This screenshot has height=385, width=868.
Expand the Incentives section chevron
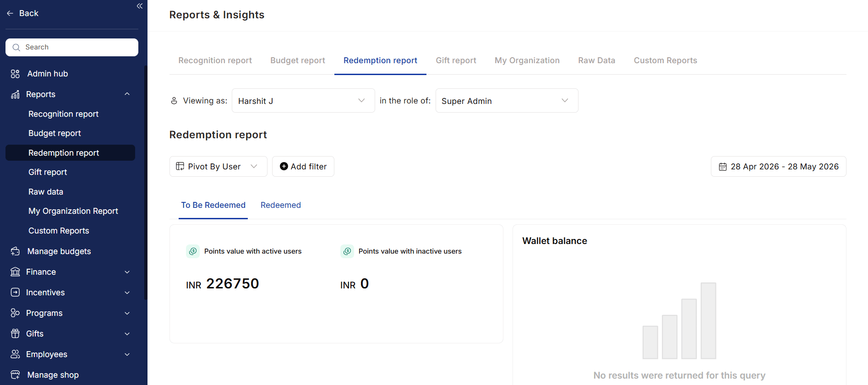127,293
